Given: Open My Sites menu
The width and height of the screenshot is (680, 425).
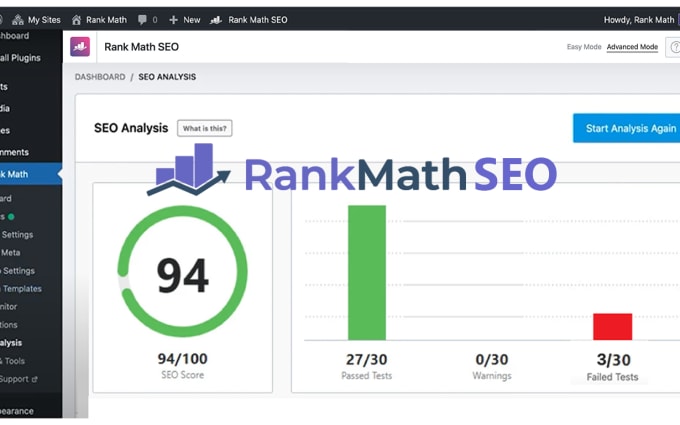Looking at the screenshot, I should 44,20.
